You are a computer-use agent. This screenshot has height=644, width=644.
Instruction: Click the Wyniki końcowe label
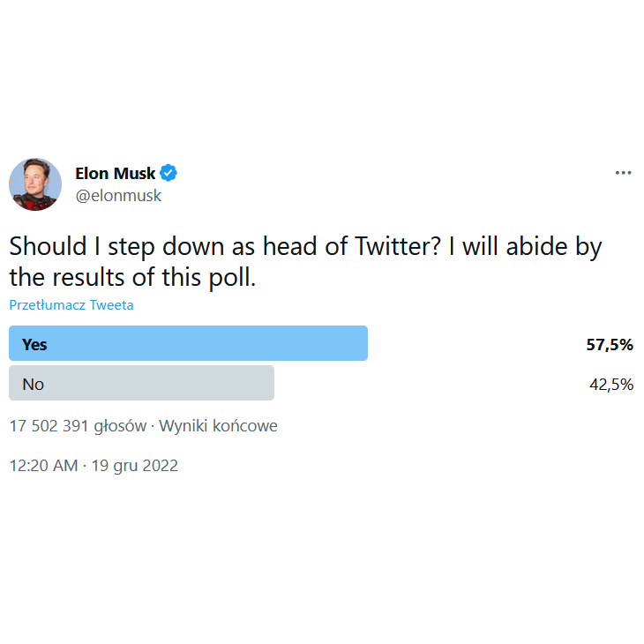[218, 426]
